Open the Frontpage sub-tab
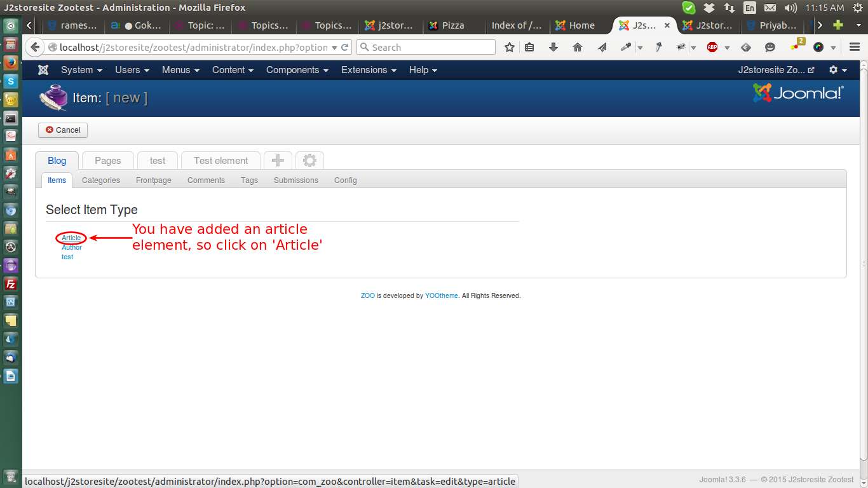 point(154,180)
